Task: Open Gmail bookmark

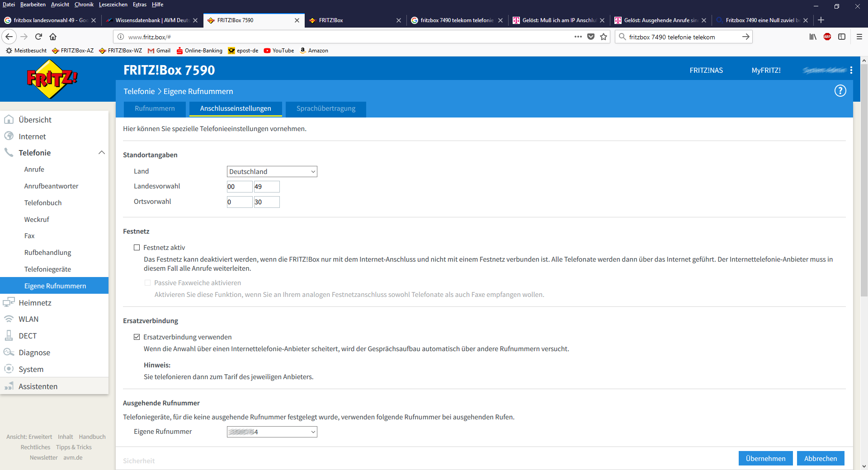Action: (x=159, y=51)
